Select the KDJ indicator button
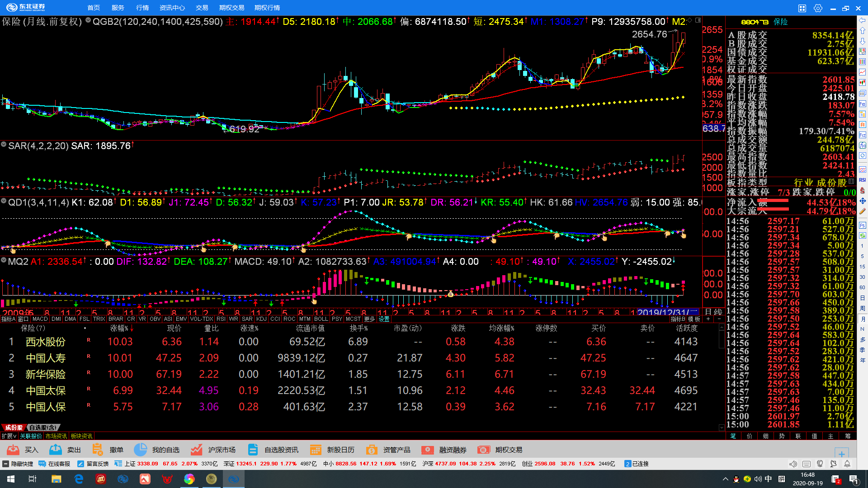Image resolution: width=868 pixels, height=488 pixels. click(261, 319)
